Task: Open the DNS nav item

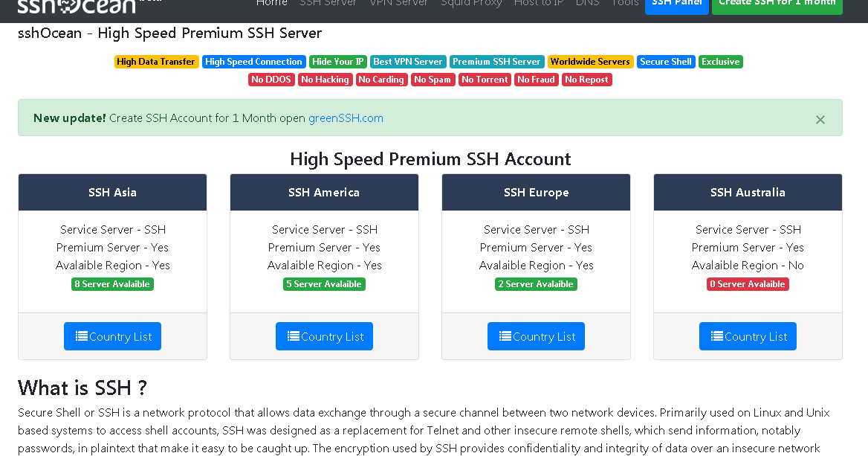Action: 587,3
